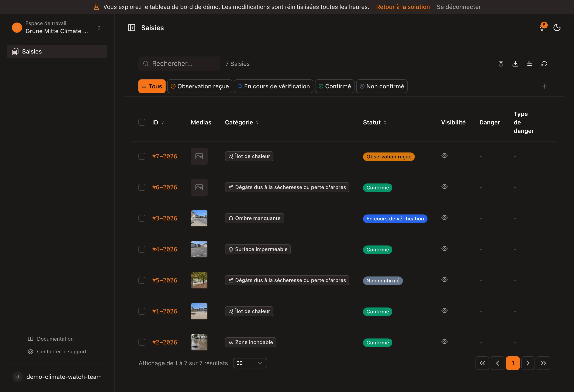Toggle visibility eye for #4-2026
The height and width of the screenshot is (392, 574).
pos(444,248)
